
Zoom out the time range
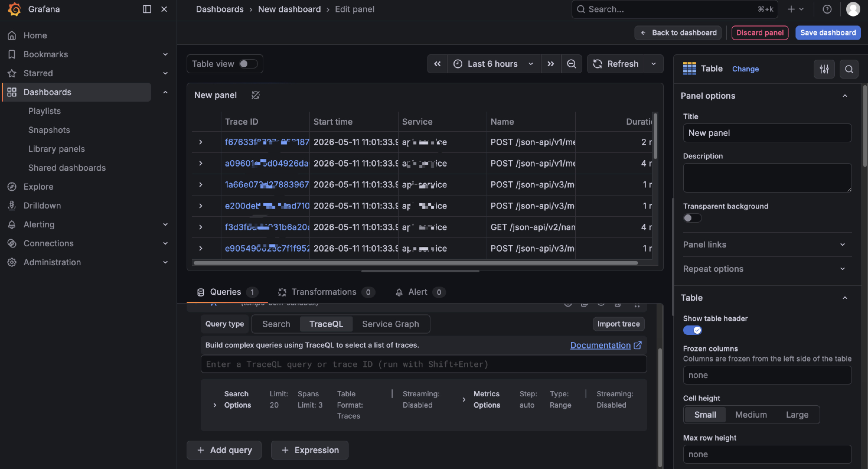571,64
